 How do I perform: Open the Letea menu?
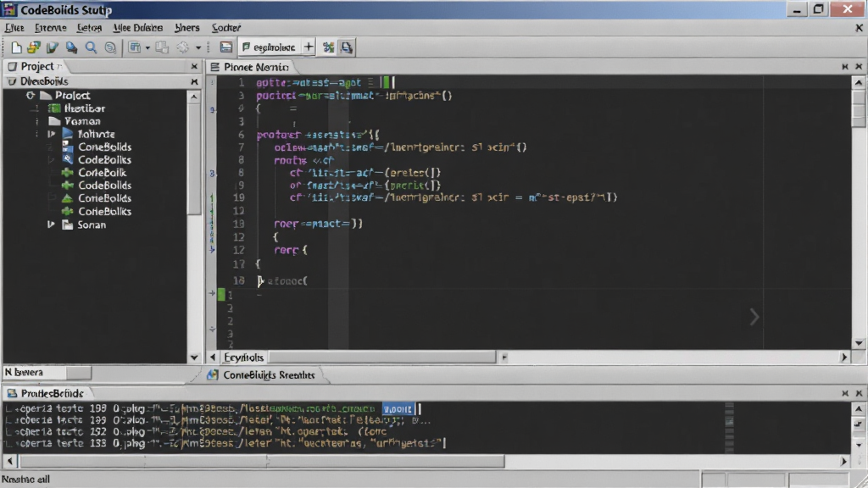point(89,28)
